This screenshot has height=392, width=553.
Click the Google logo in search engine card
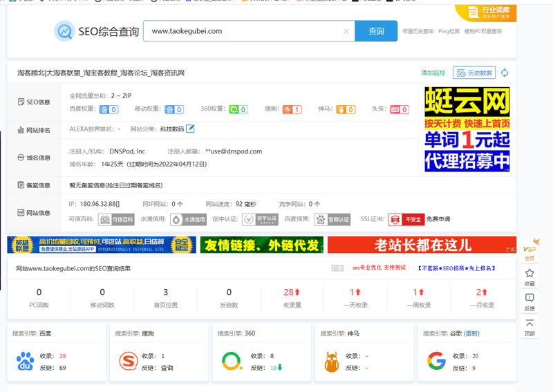[436, 361]
